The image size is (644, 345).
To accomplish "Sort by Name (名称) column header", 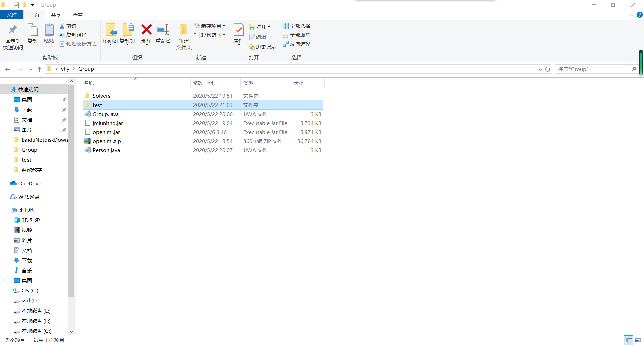I will point(89,83).
